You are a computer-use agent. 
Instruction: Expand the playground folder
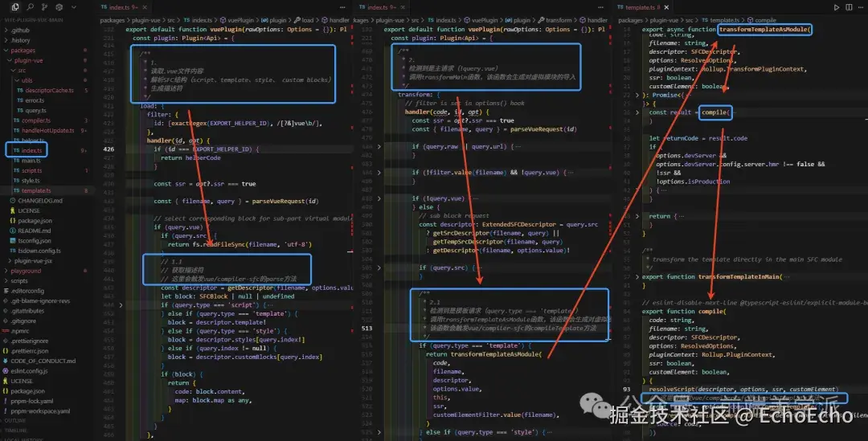(x=6, y=271)
